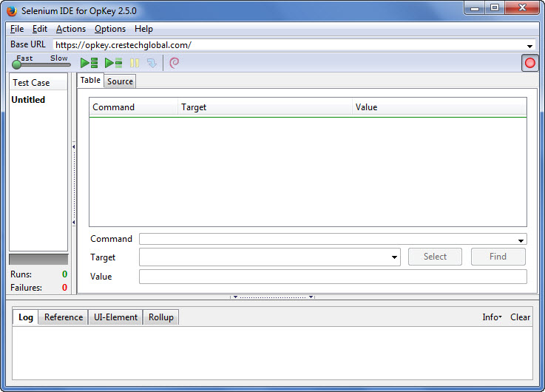
Task: Click the Select button
Action: tap(435, 257)
